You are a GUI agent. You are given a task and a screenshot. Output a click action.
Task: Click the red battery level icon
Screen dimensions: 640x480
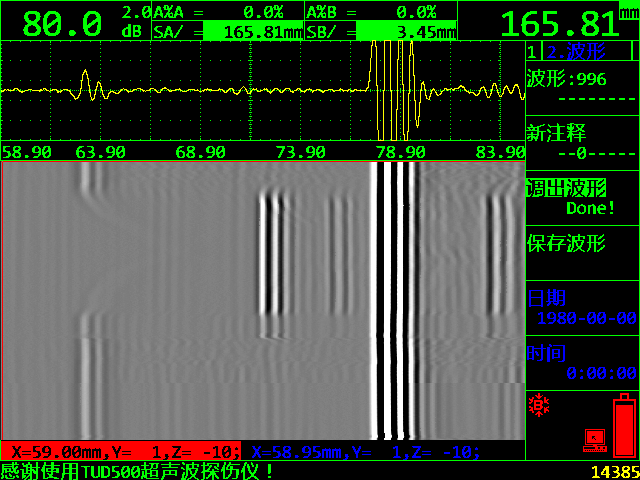pos(624,425)
